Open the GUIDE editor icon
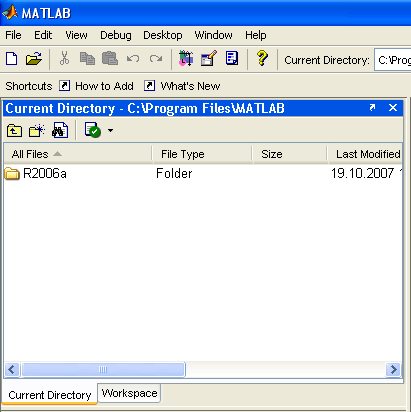 209,58
